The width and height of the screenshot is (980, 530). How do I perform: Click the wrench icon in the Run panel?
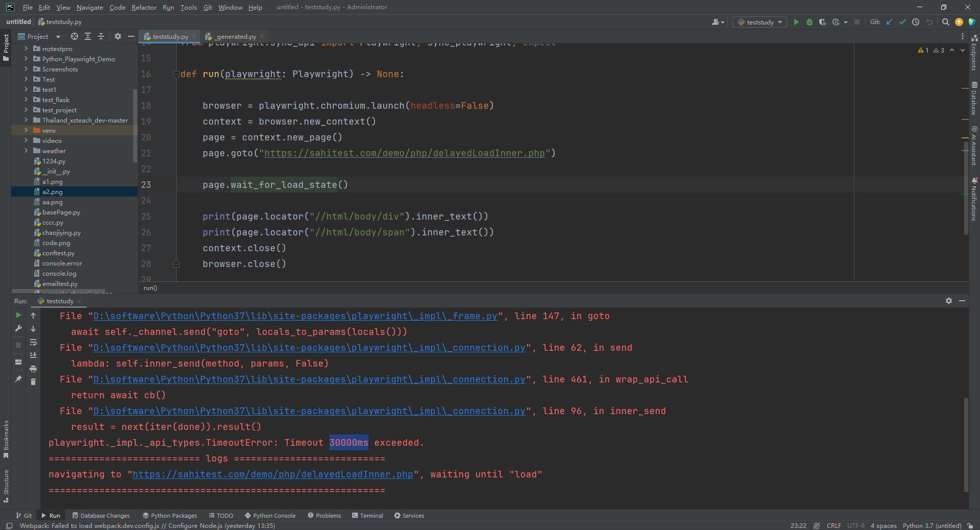tap(18, 329)
